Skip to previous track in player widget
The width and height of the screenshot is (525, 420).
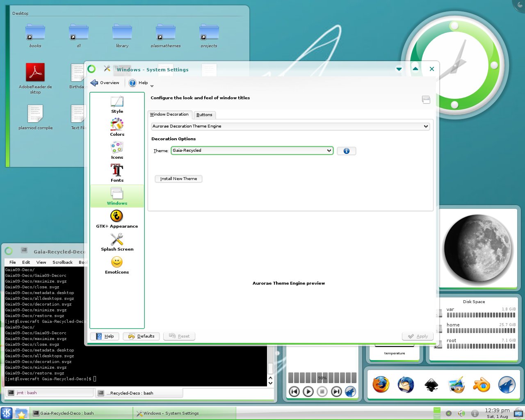pos(294,391)
